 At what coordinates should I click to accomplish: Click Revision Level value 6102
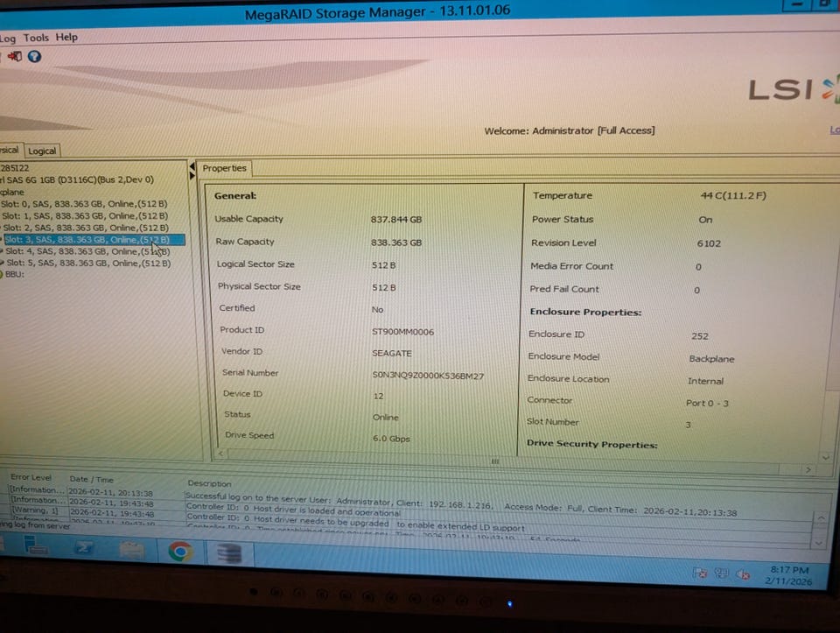pyautogui.click(x=709, y=243)
